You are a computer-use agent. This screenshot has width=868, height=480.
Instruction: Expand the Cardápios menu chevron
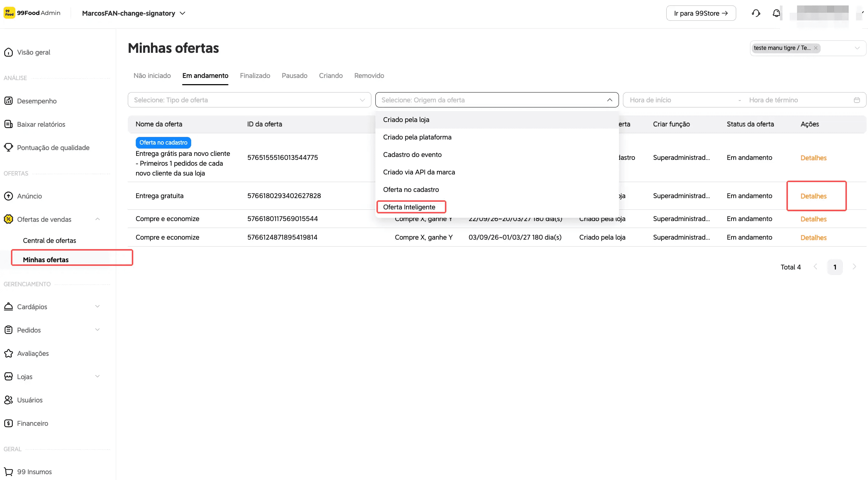coord(97,307)
